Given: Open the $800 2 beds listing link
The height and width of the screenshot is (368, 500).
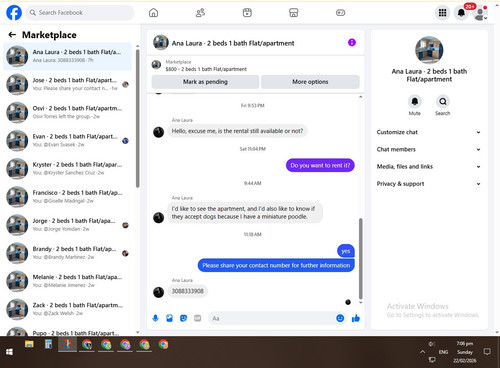Looking at the screenshot, I should (206, 69).
